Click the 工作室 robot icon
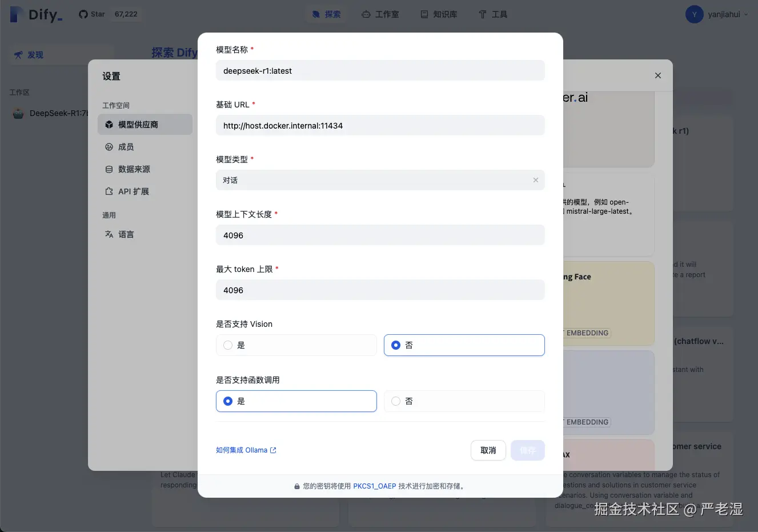The image size is (758, 532). click(x=366, y=14)
